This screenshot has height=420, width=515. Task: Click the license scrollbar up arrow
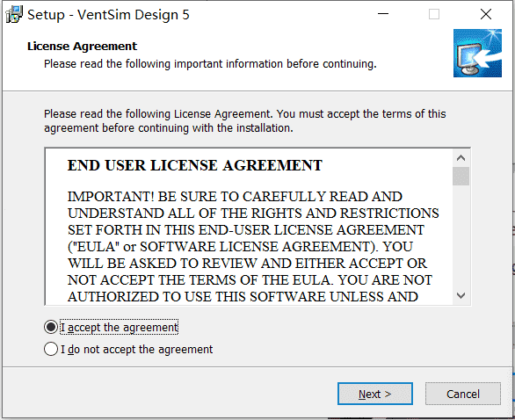[x=461, y=158]
